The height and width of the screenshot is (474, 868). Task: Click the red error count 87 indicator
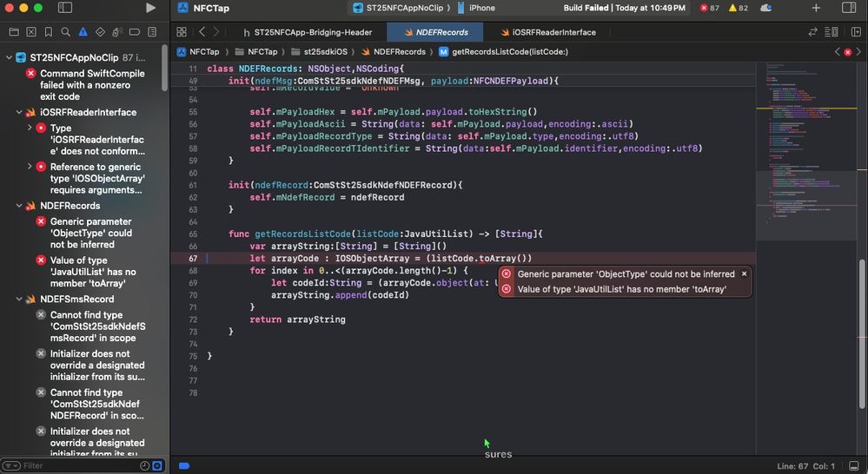point(709,8)
